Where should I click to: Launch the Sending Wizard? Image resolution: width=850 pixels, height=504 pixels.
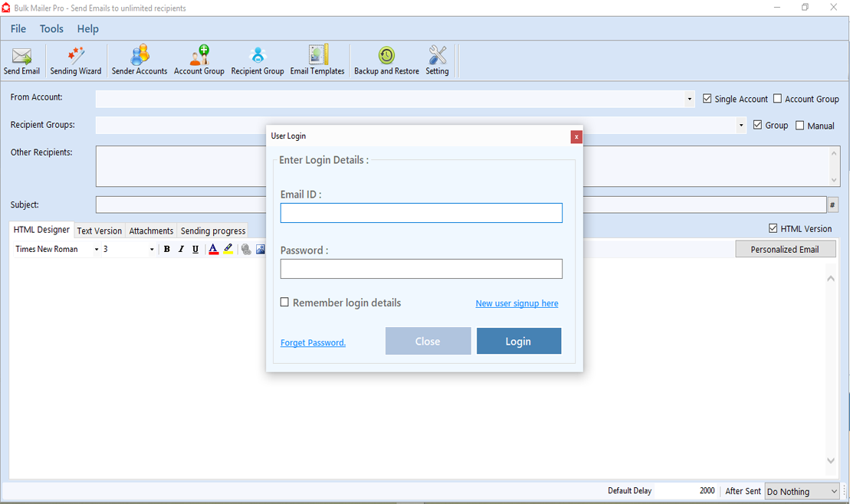[x=76, y=61]
